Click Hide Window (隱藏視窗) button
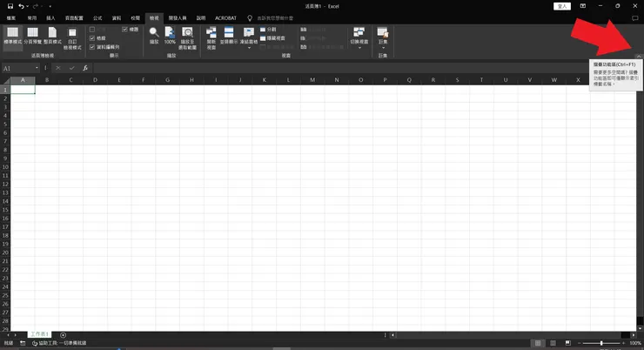Image resolution: width=644 pixels, height=350 pixels. point(272,38)
